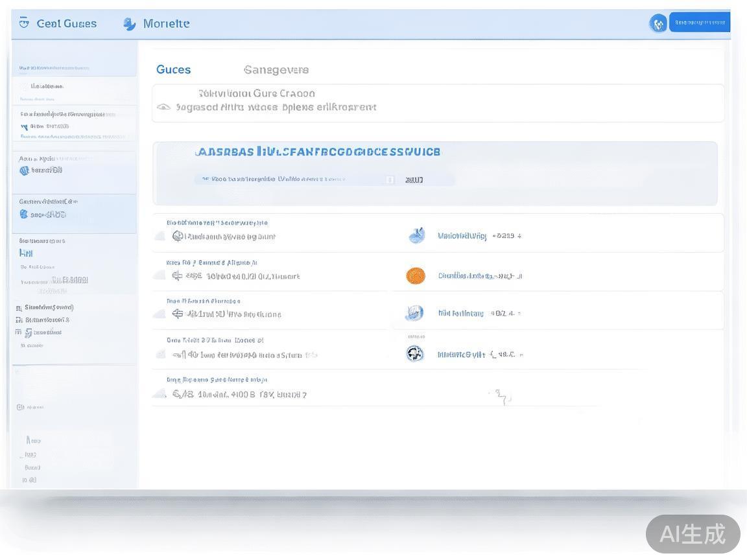This screenshot has height=560, width=747.
Task: Expand the triangle at the first list row
Action: tap(159, 236)
